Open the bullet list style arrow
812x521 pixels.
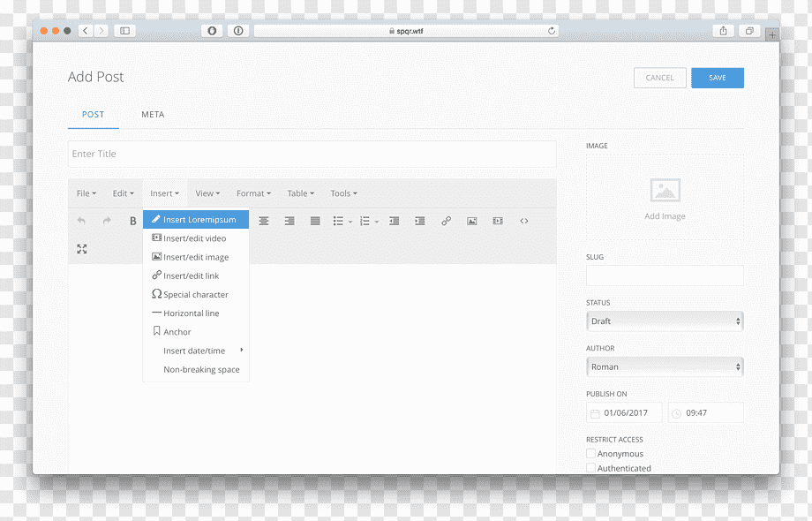click(350, 222)
